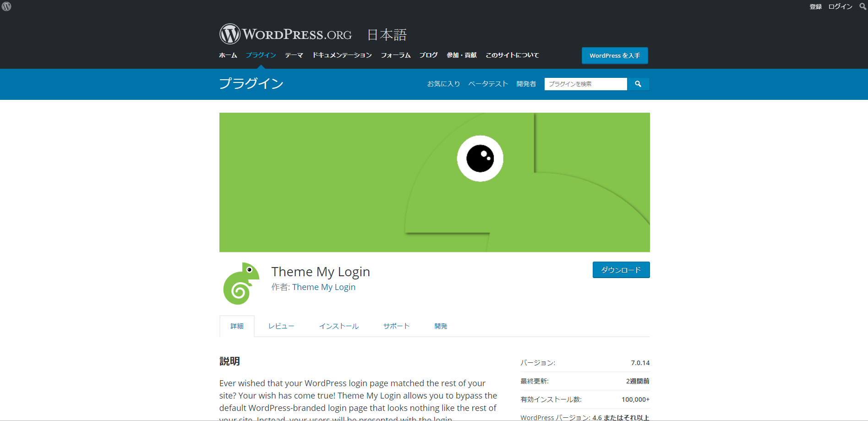
Task: View the サポート tab
Action: tap(396, 326)
